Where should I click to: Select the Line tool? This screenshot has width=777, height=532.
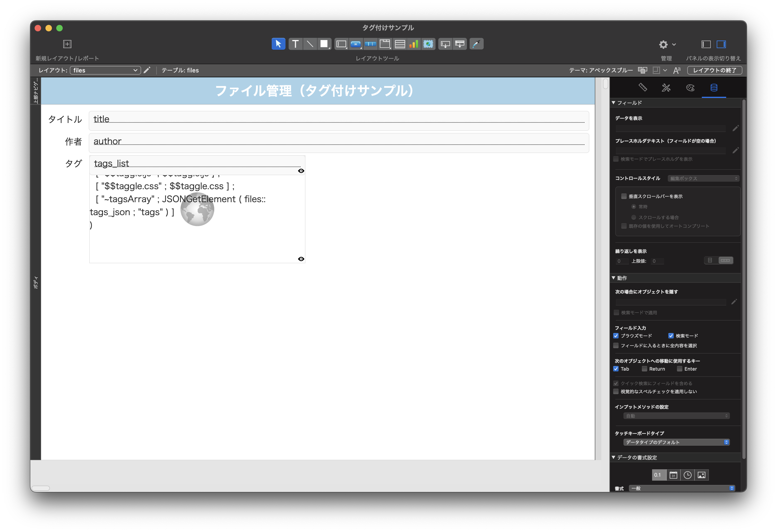[310, 44]
